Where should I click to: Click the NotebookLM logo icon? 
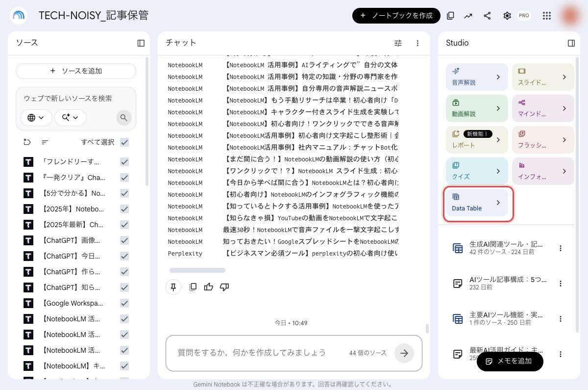pos(19,16)
